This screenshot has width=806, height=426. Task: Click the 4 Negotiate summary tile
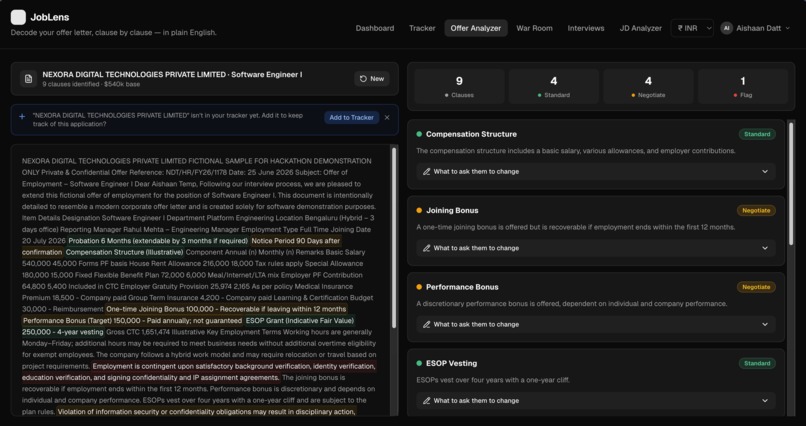[x=648, y=86]
